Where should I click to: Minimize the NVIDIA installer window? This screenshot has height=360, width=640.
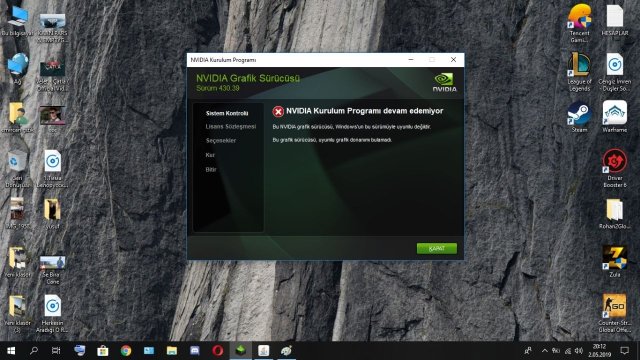click(x=411, y=60)
